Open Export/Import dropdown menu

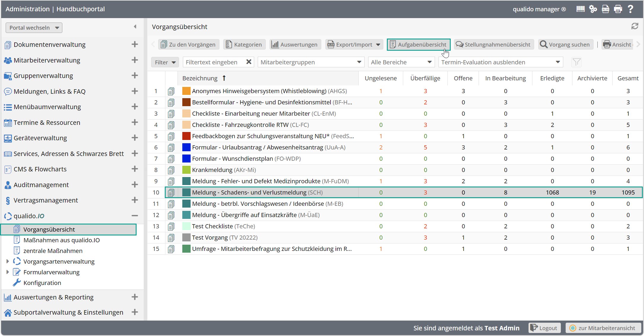(x=354, y=44)
